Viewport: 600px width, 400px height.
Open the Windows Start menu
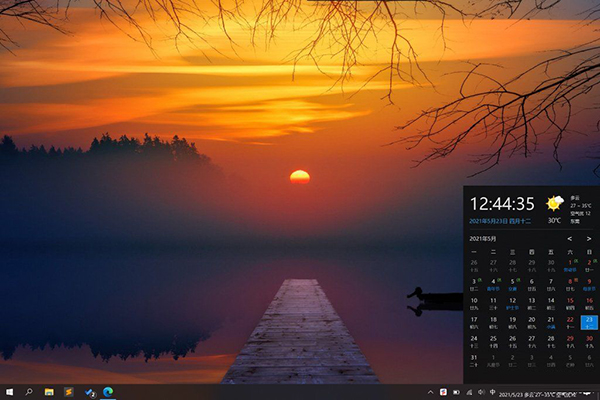click(x=9, y=392)
